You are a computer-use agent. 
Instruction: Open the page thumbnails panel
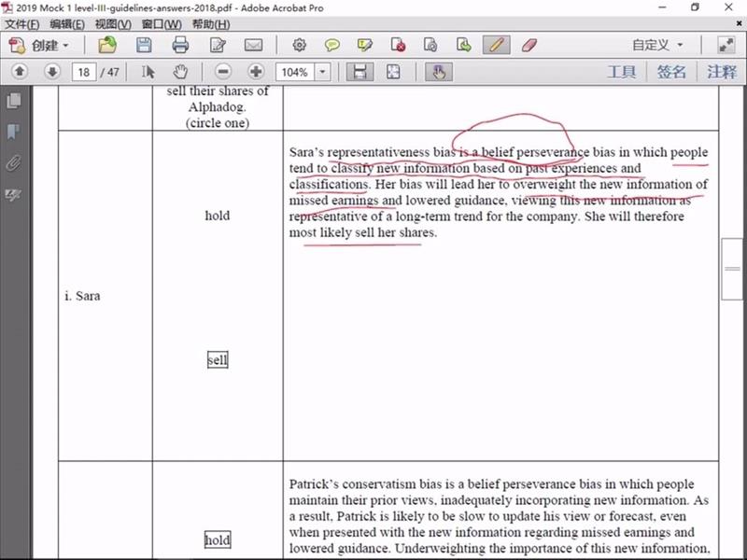13,101
